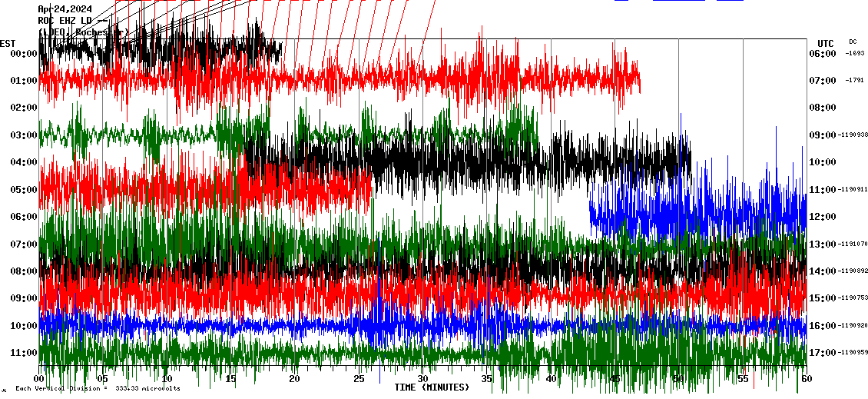This screenshot has width=868, height=399.
Task: Select the 12:00 UTC time label
Action: coord(822,217)
